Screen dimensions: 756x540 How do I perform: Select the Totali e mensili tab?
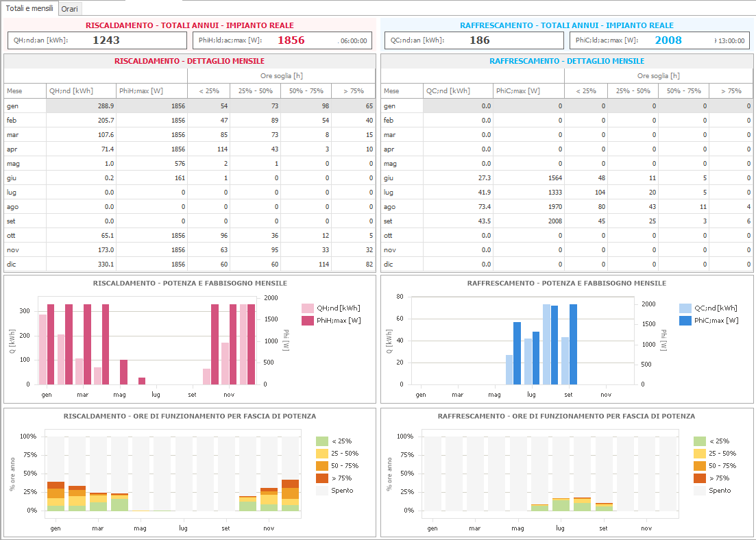(x=29, y=8)
